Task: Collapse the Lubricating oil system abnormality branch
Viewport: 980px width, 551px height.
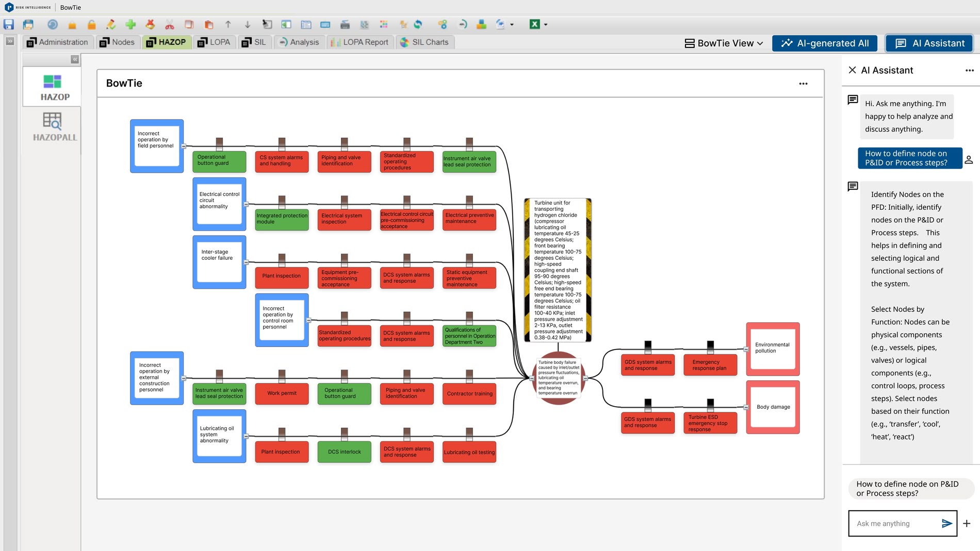Action: (247, 436)
